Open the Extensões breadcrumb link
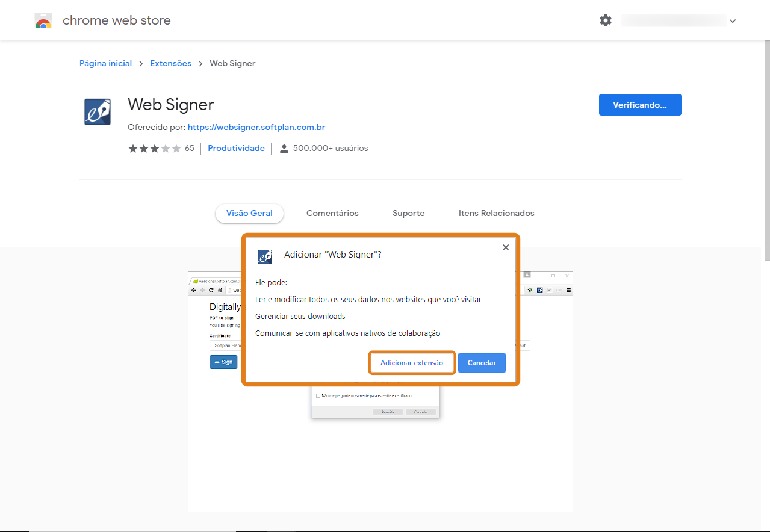The height and width of the screenshot is (532, 770). [x=170, y=63]
